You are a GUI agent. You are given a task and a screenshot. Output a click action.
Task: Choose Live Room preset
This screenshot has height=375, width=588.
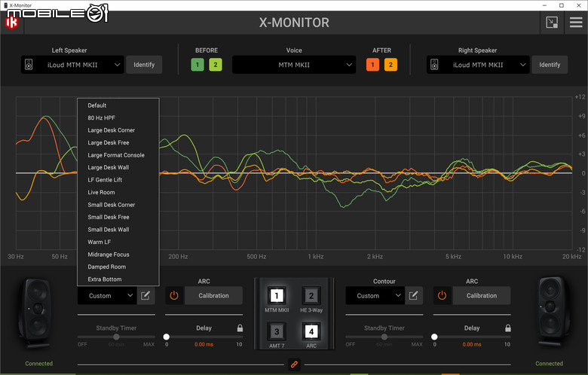click(x=118, y=192)
